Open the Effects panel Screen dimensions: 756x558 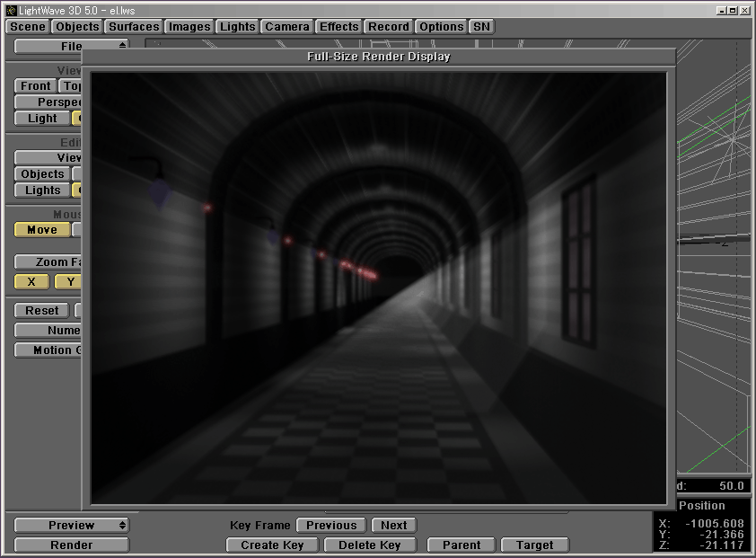339,27
